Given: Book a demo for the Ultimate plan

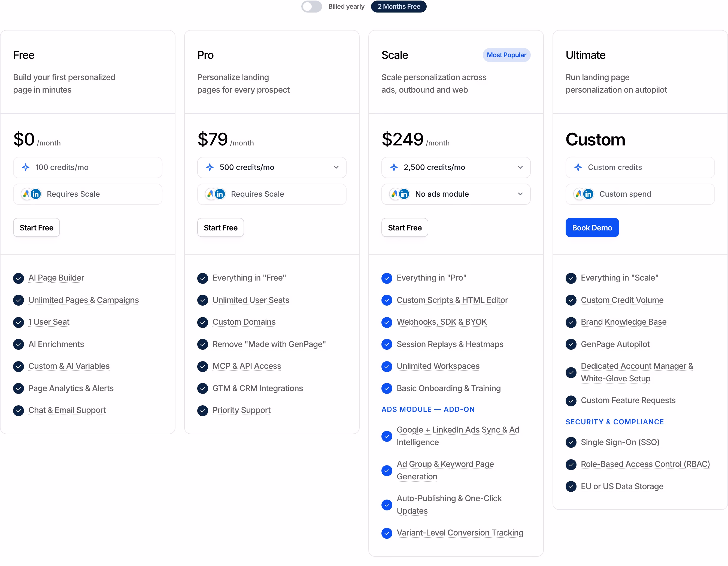Looking at the screenshot, I should pos(592,227).
